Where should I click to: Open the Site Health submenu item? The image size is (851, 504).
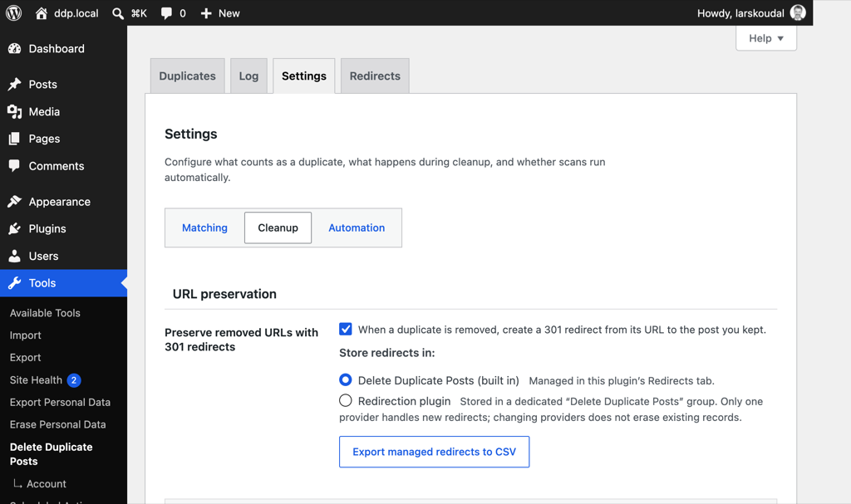coord(36,380)
